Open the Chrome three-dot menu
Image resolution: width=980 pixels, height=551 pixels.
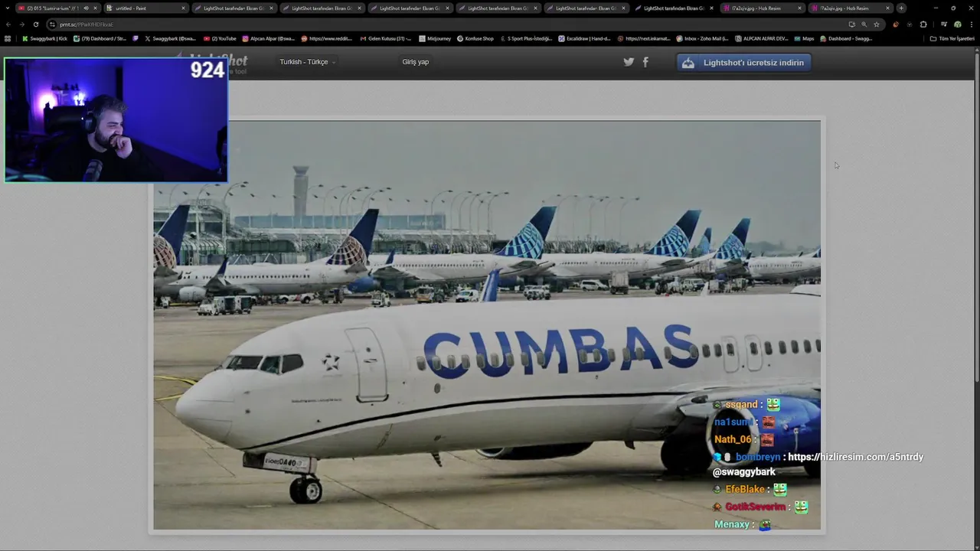coord(972,24)
